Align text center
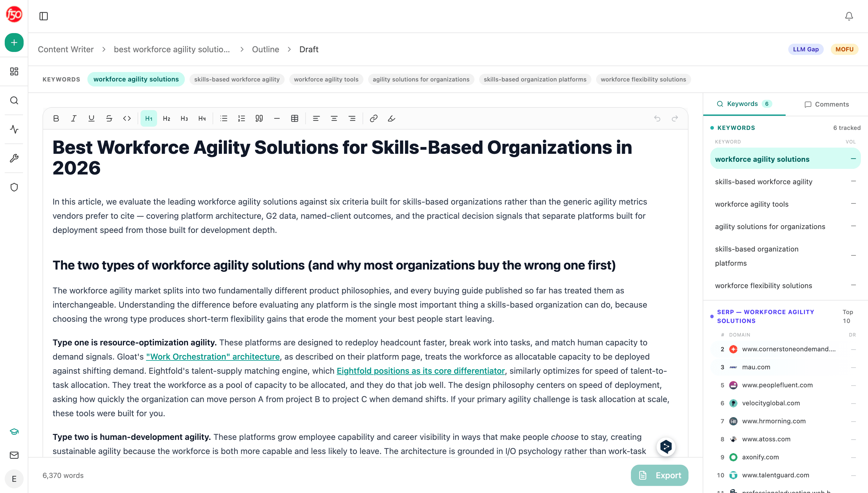 coord(334,118)
